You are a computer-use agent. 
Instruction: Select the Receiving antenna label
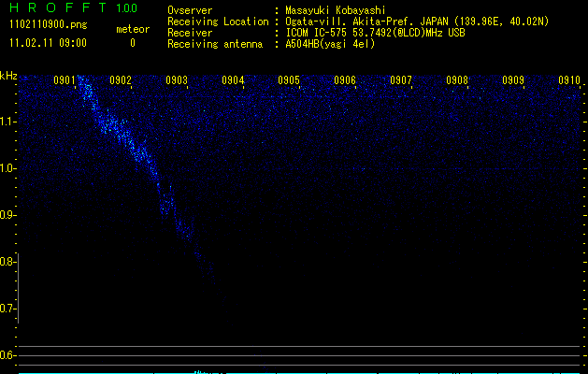pos(215,44)
